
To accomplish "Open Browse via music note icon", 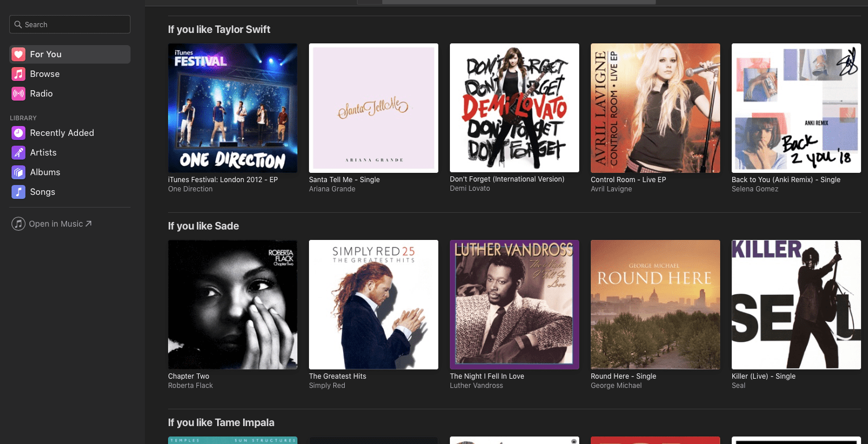I will [18, 74].
